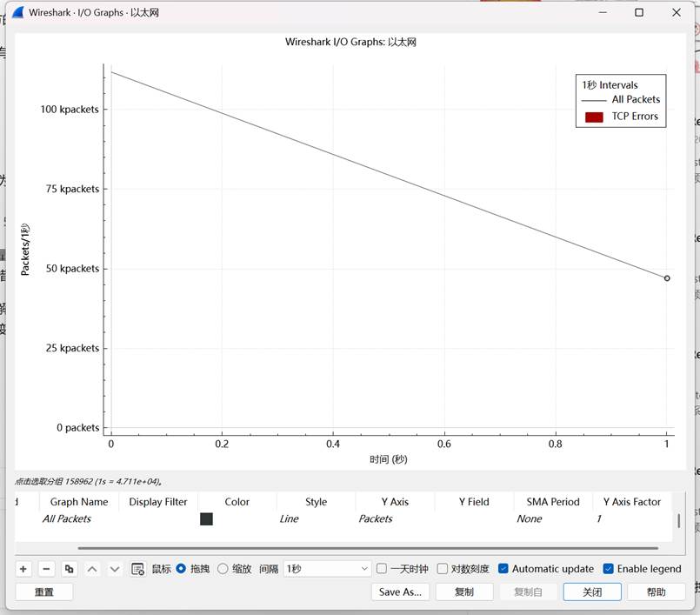The image size is (700, 615).
Task: Select the 缩放 mouse mode radio
Action: [x=223, y=569]
